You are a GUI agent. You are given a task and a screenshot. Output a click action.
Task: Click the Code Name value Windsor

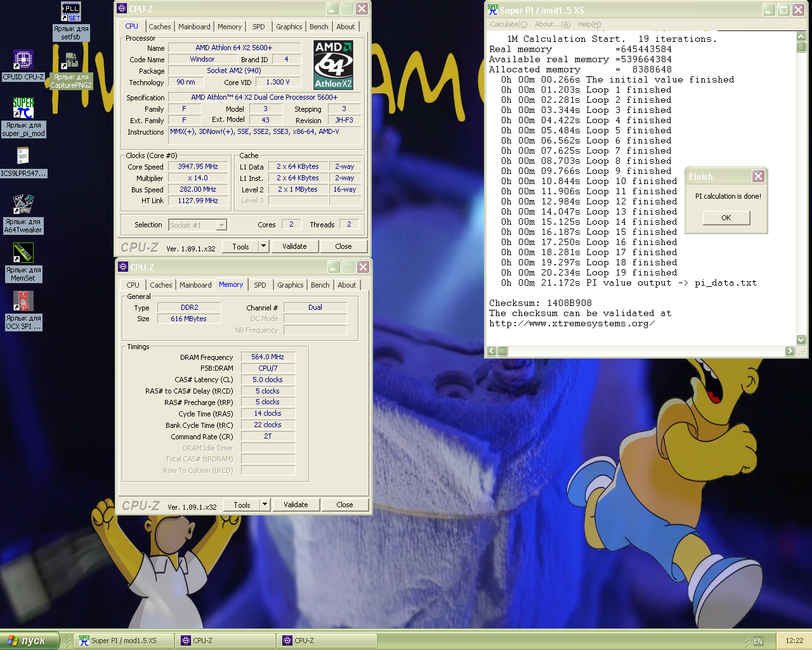[x=202, y=59]
